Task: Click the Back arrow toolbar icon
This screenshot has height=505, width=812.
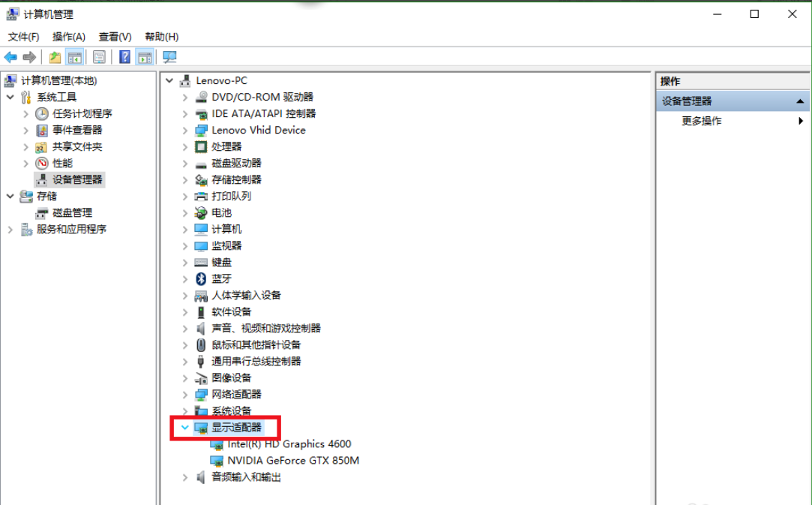Action: pyautogui.click(x=10, y=57)
